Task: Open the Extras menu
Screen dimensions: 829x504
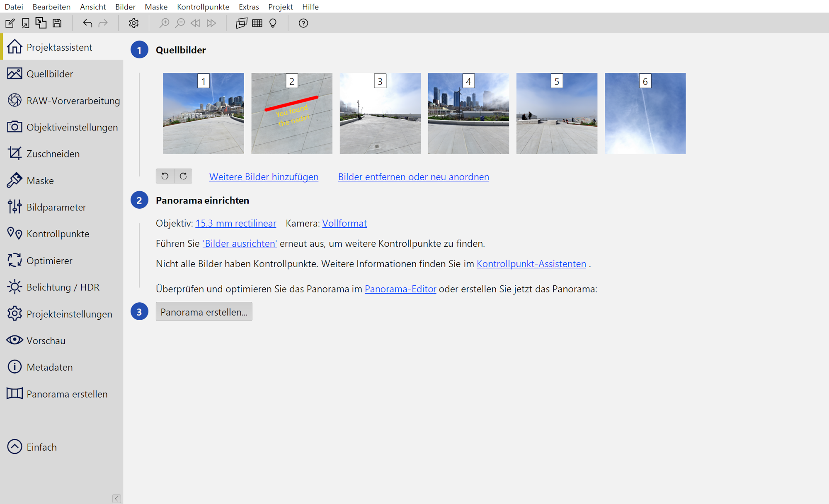Action: coord(249,7)
